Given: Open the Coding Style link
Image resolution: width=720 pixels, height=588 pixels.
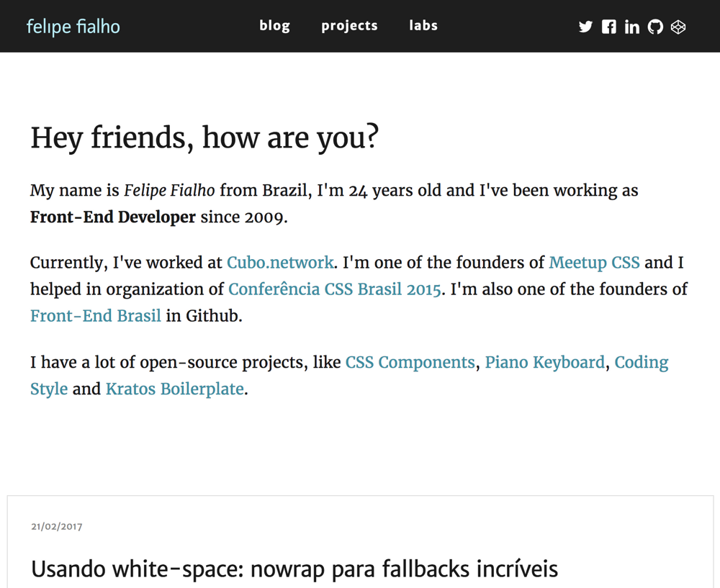Looking at the screenshot, I should click(642, 362).
